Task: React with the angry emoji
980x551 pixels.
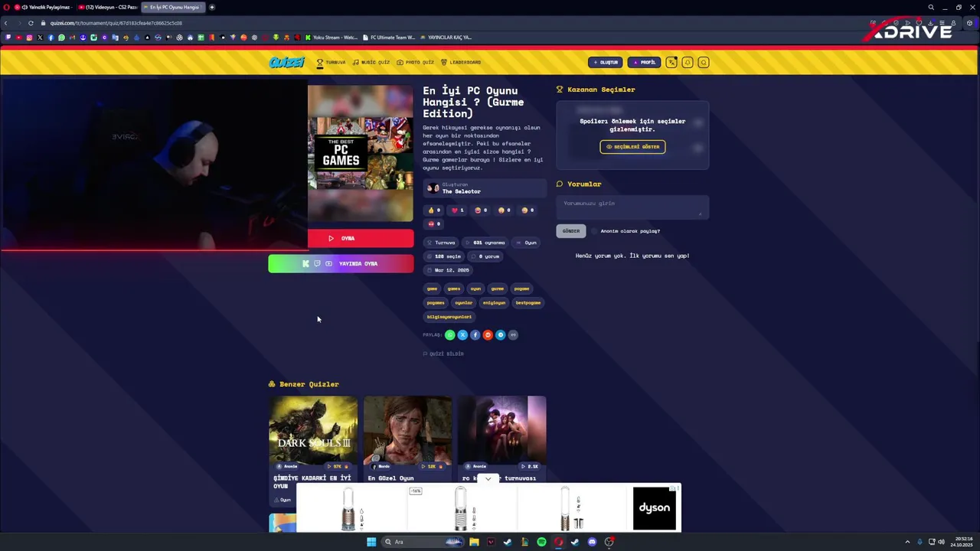Action: (x=434, y=224)
